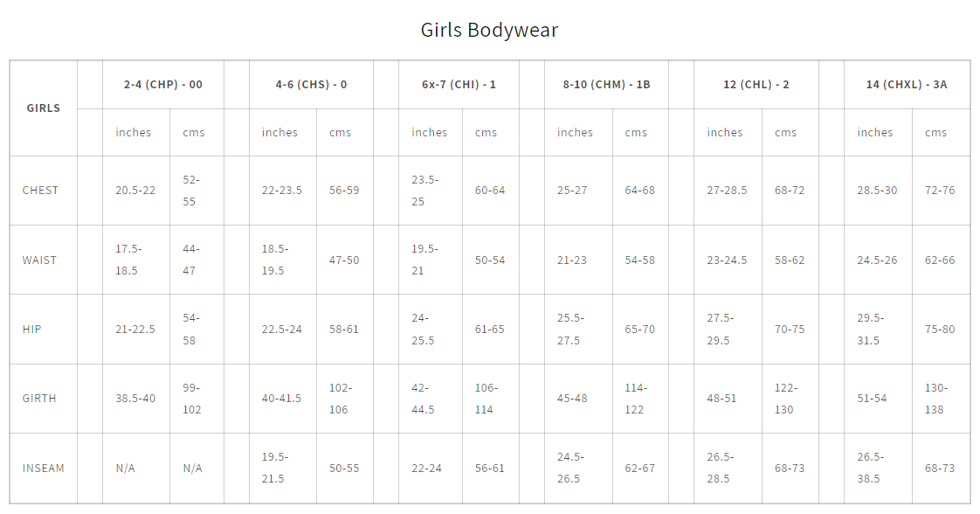This screenshot has height=514, width=980.
Task: Click the 2-4 (CHP) - 00 size header
Action: 162,85
